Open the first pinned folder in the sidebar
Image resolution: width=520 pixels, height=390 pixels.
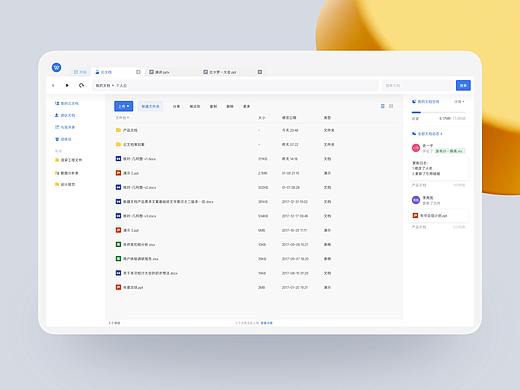click(68, 160)
